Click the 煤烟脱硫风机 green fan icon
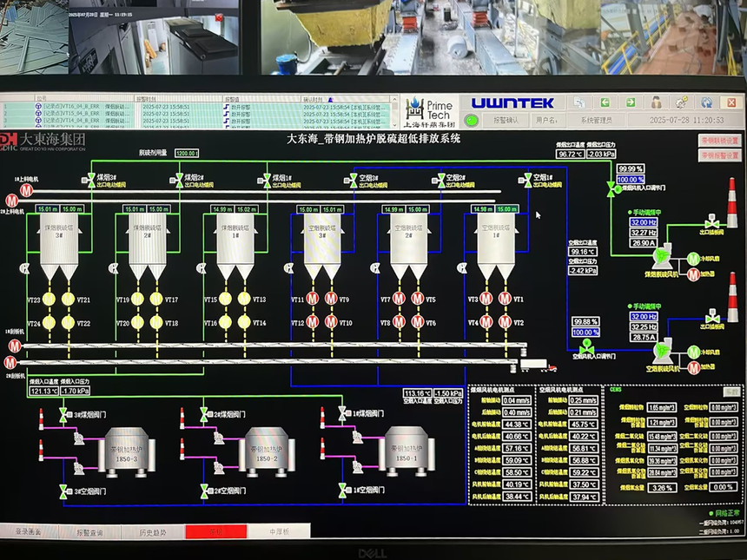The height and width of the screenshot is (560, 747). [662, 258]
